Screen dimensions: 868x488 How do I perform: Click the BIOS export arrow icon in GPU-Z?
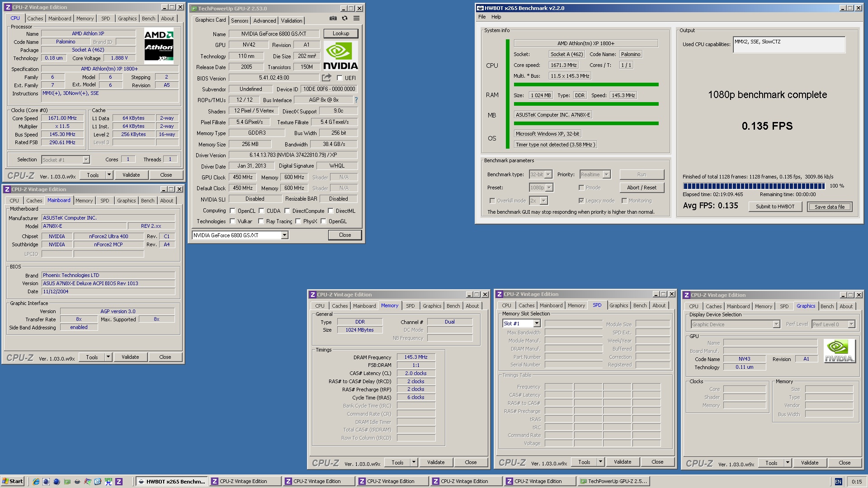point(326,78)
